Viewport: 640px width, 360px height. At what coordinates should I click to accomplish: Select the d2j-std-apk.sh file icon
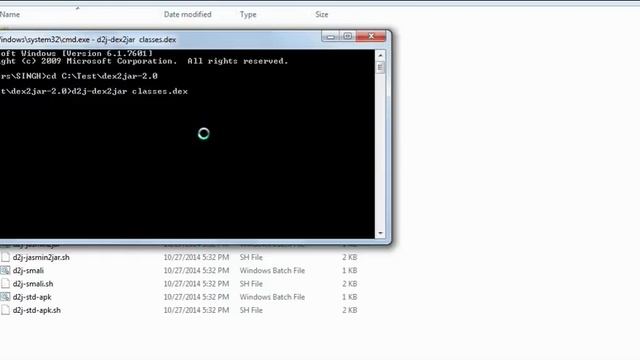pos(5,310)
